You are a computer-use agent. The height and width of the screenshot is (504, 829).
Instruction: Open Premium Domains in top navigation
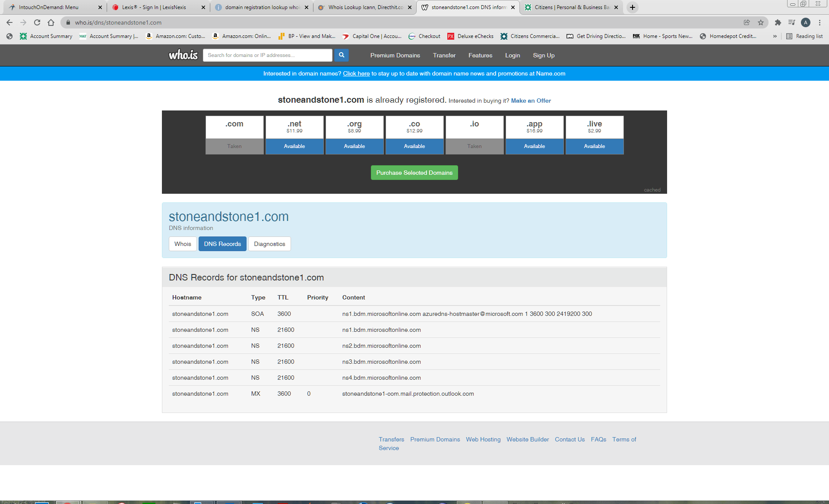point(395,55)
